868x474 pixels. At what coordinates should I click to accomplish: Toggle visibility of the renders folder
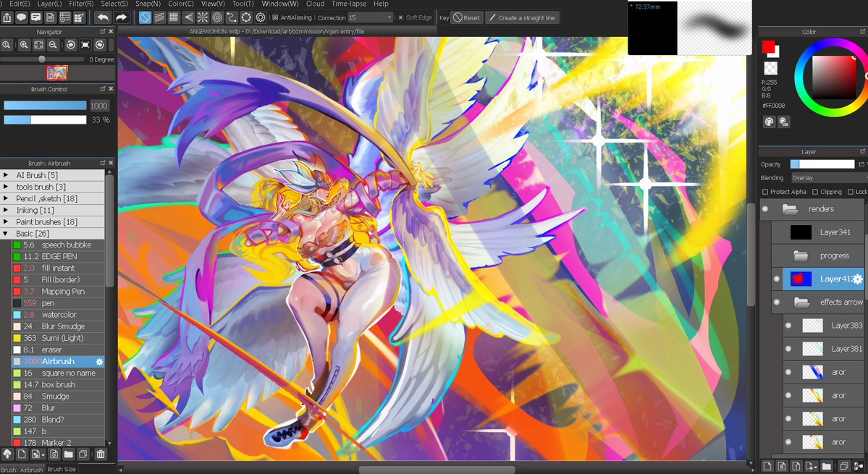point(765,209)
